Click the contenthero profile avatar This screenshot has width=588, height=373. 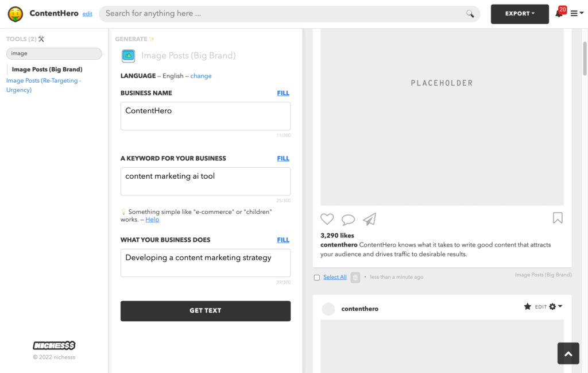click(328, 309)
